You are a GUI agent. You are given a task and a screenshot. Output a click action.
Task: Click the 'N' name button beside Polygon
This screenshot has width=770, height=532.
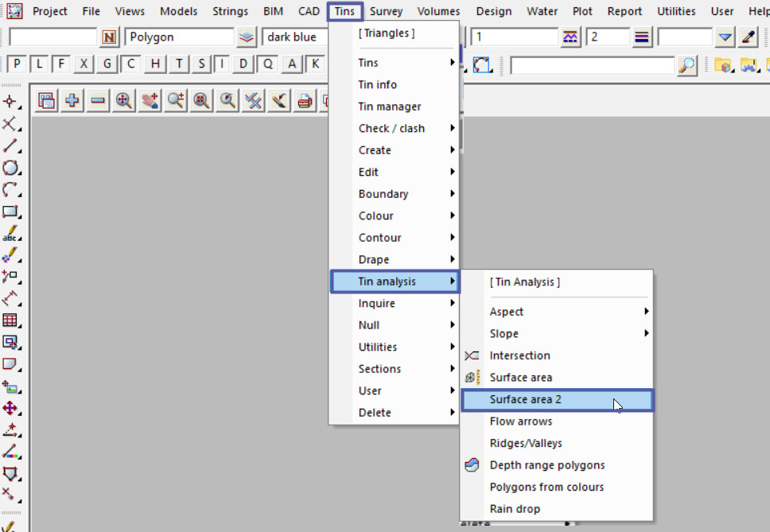(109, 37)
